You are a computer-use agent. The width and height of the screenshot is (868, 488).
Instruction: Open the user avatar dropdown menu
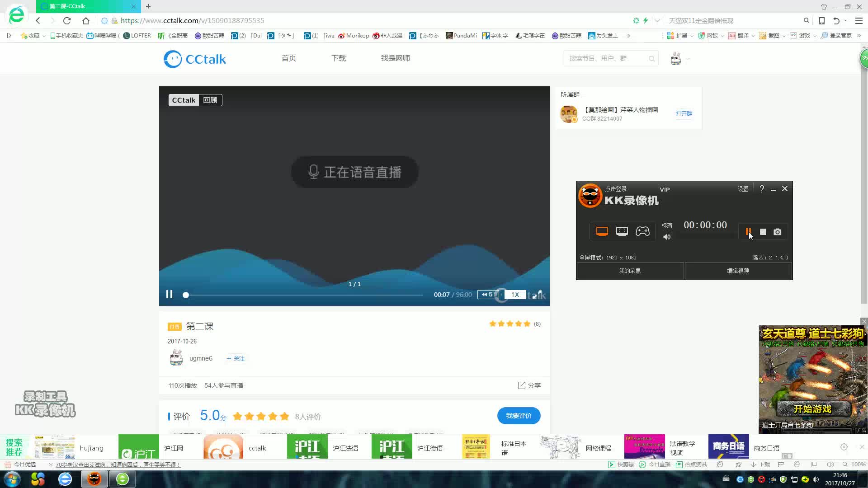click(680, 59)
